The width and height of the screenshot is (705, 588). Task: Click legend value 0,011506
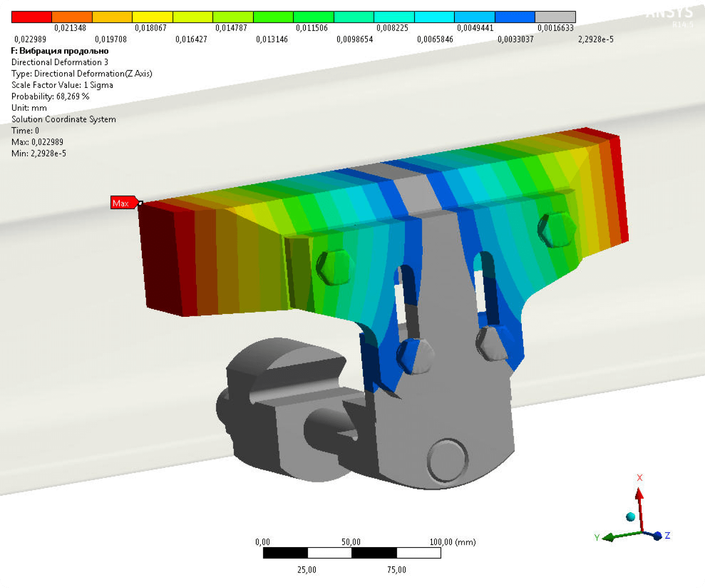312,28
